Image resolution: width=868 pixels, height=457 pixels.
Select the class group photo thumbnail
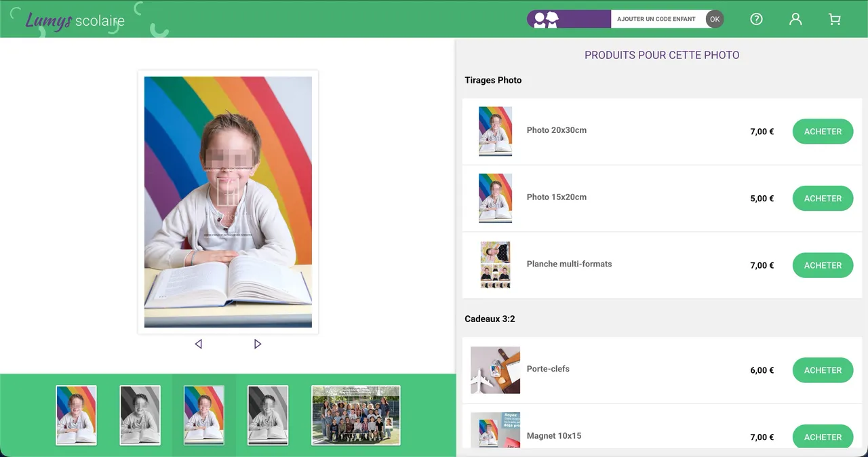click(x=356, y=415)
